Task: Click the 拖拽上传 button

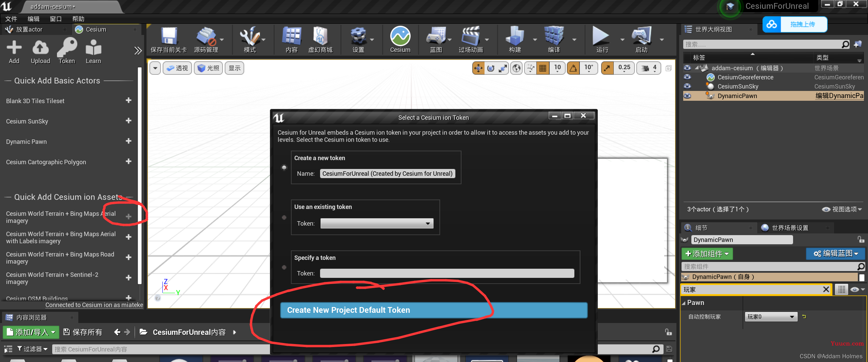Action: click(x=795, y=24)
